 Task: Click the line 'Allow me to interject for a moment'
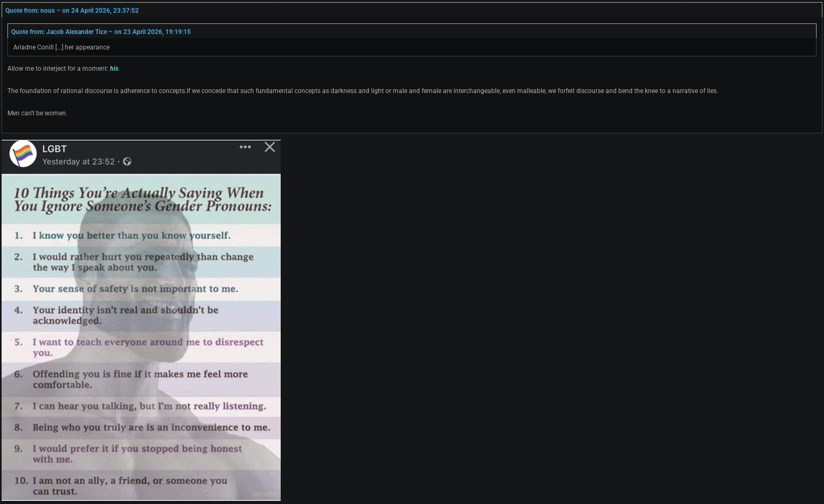click(64, 69)
